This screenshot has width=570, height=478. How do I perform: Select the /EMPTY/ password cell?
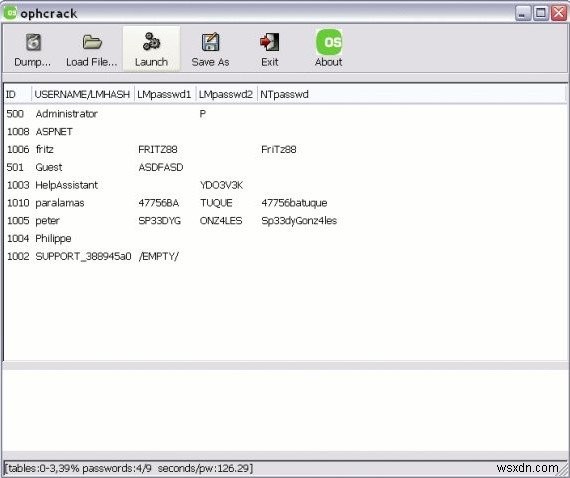158,256
